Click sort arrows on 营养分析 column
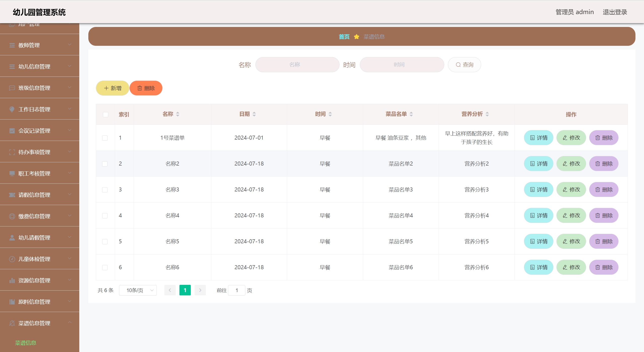The width and height of the screenshot is (644, 352). tap(487, 114)
